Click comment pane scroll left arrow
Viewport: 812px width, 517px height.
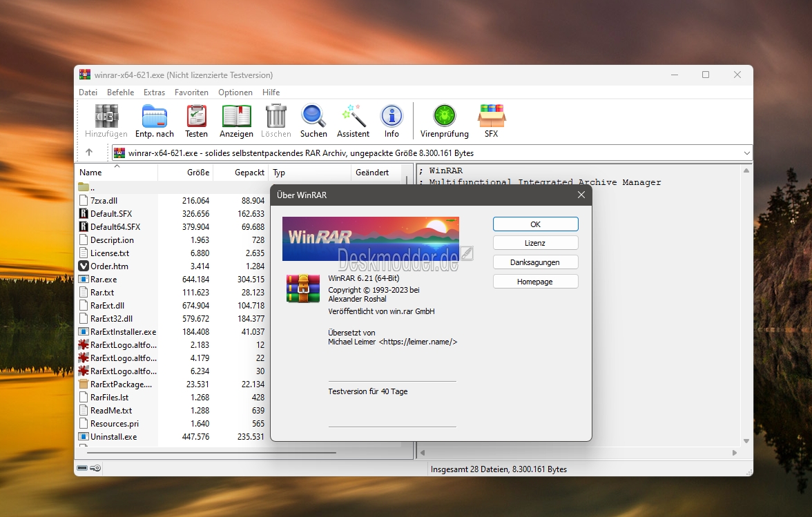(423, 453)
